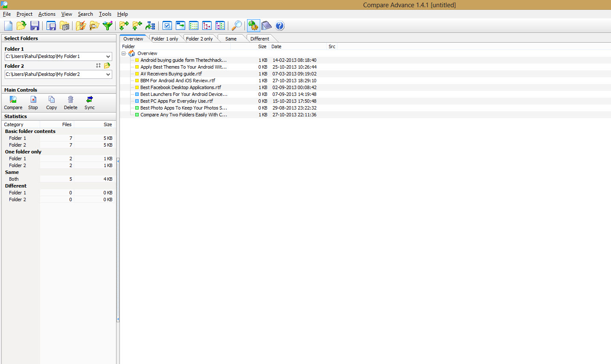611x364 pixels.
Task: Open the Folder 2 path dropdown
Action: tap(108, 74)
